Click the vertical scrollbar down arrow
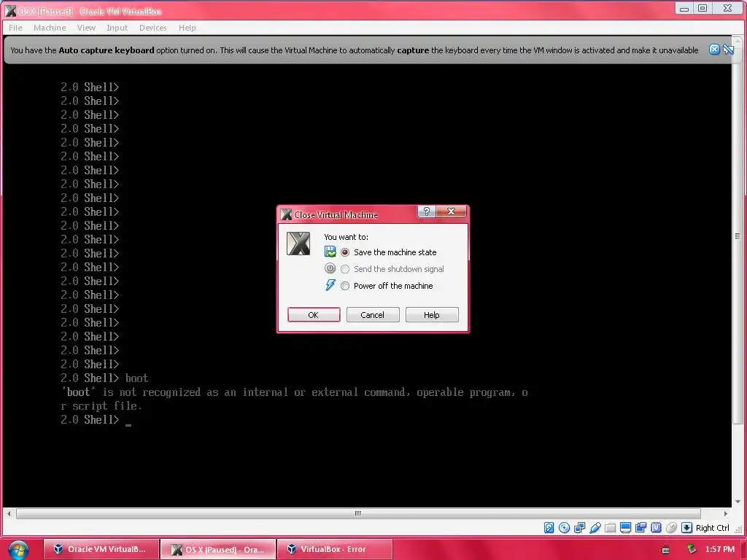Image resolution: width=747 pixels, height=560 pixels. click(x=738, y=502)
